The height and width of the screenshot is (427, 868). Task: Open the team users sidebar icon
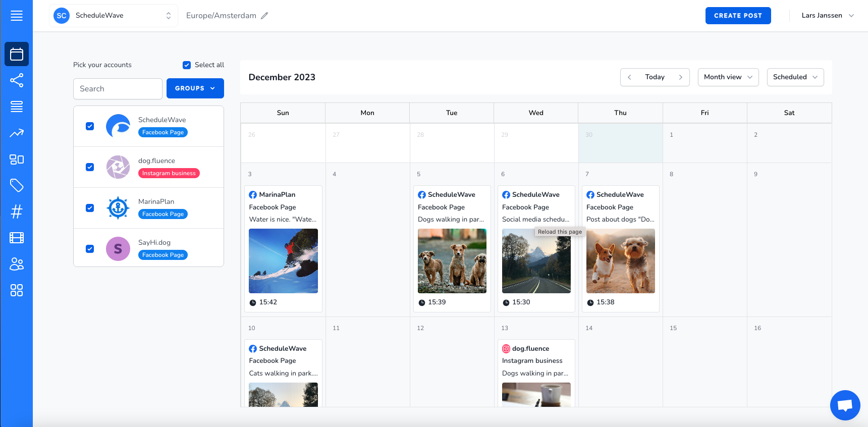click(17, 264)
